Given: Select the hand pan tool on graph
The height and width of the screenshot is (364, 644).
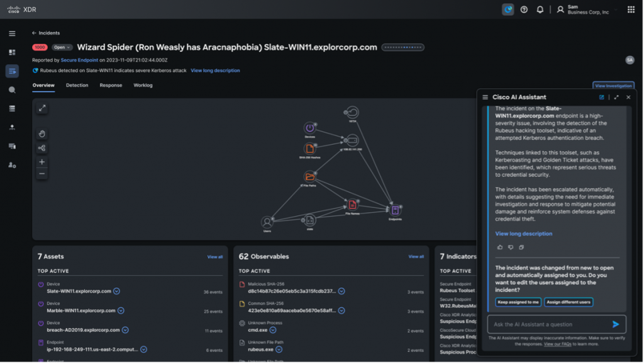Looking at the screenshot, I should click(x=42, y=134).
